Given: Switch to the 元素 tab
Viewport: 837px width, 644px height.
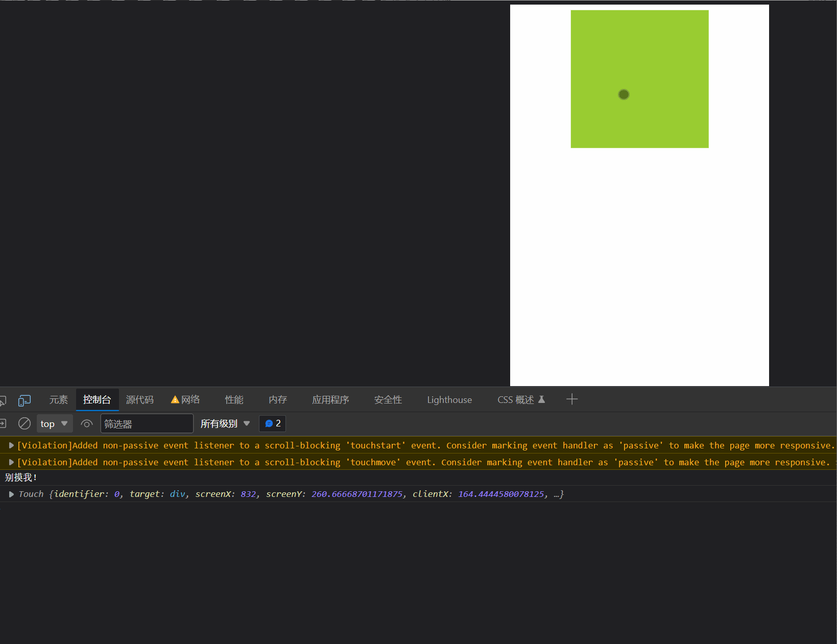Looking at the screenshot, I should (58, 400).
